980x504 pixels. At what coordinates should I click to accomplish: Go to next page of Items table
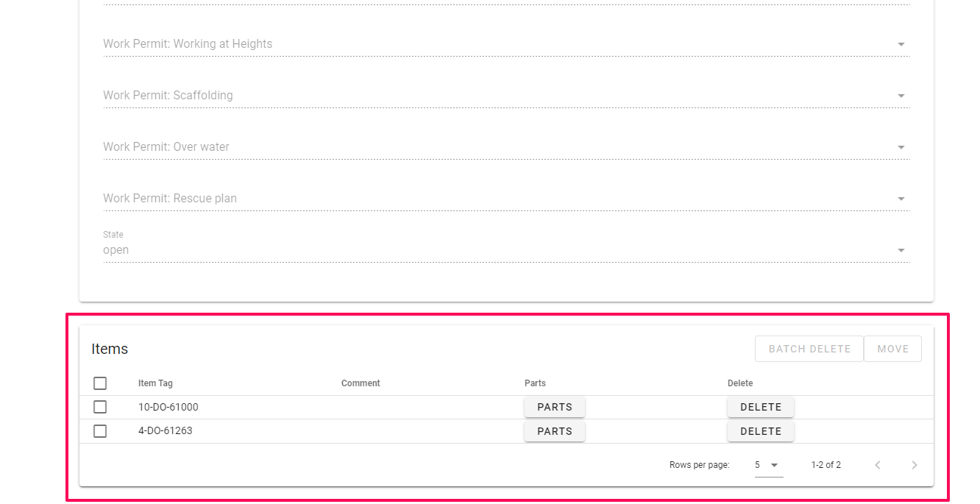[x=915, y=465]
